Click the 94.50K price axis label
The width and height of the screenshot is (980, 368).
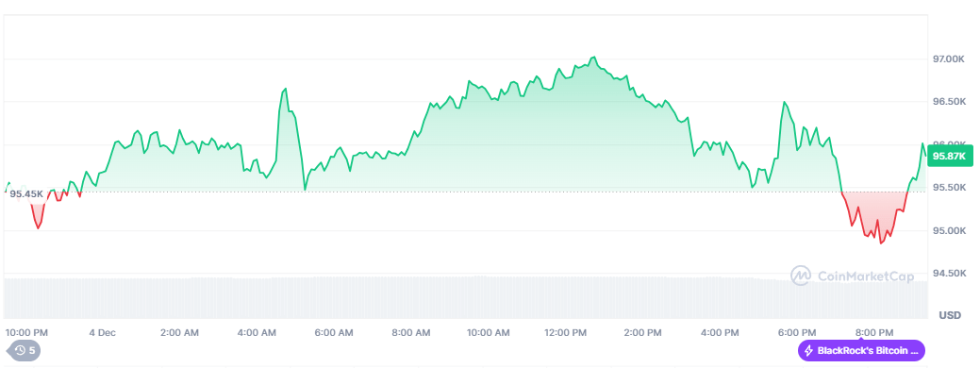(950, 273)
